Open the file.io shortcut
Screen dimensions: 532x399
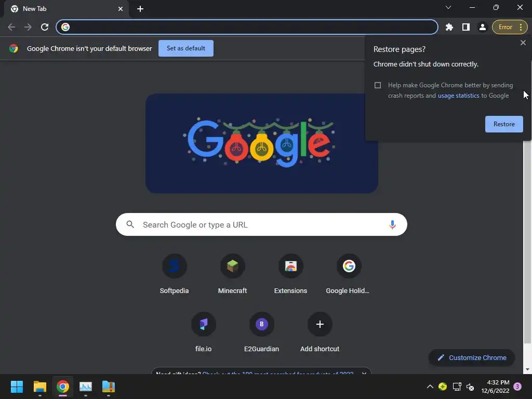[x=204, y=332]
